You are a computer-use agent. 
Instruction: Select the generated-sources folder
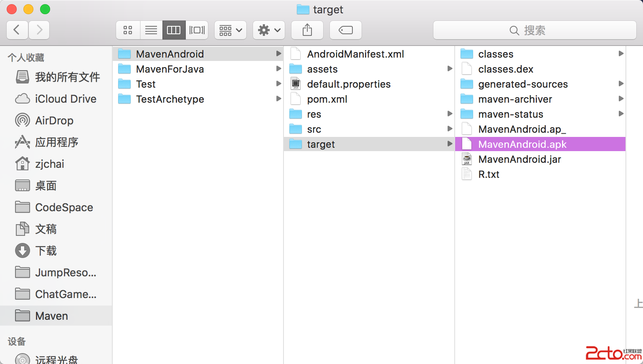tap(540, 84)
